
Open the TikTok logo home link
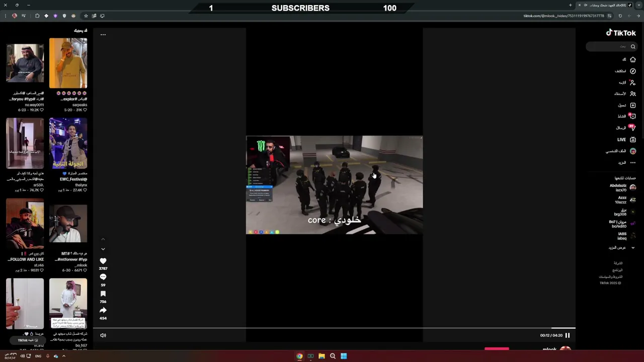click(x=621, y=33)
